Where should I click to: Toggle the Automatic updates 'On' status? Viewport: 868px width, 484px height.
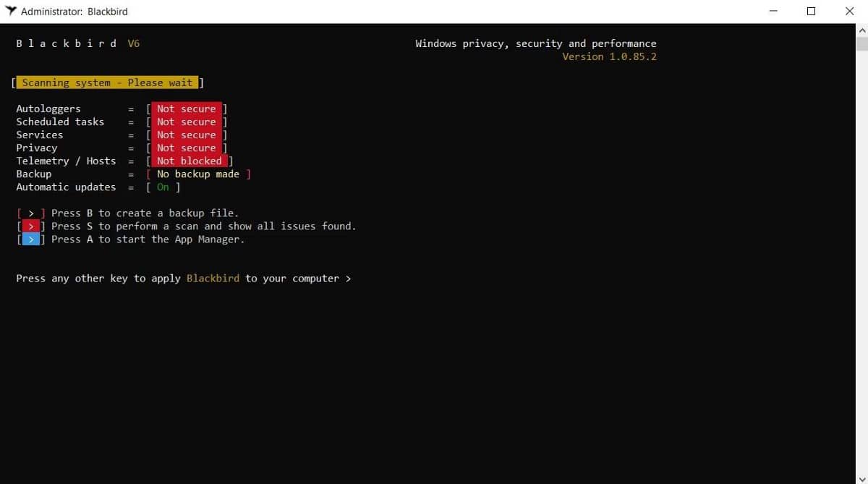click(163, 187)
